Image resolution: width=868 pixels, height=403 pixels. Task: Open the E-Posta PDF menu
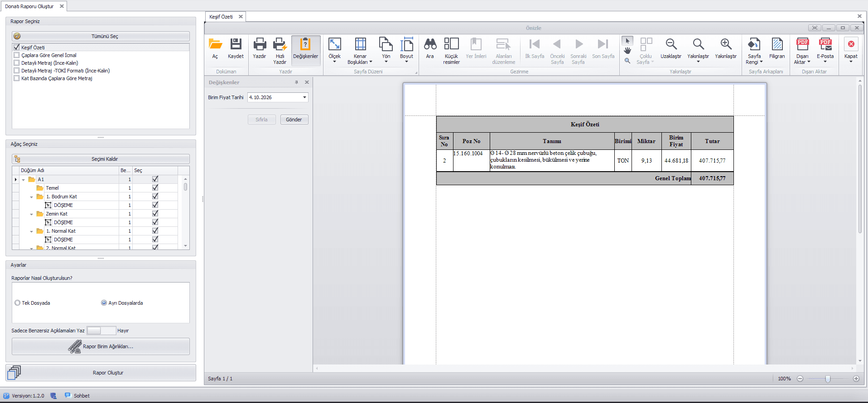click(x=825, y=50)
